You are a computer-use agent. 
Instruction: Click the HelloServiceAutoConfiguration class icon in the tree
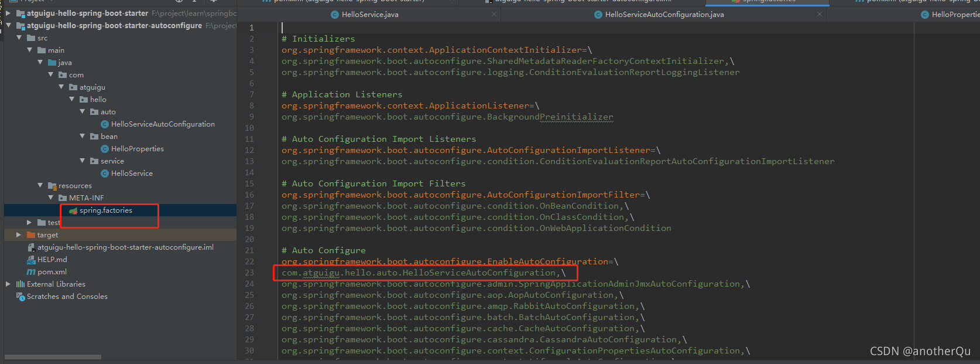coord(105,124)
